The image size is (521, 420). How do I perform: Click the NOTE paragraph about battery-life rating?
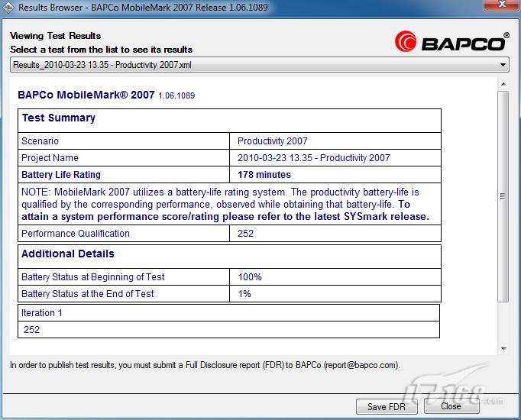coord(225,204)
